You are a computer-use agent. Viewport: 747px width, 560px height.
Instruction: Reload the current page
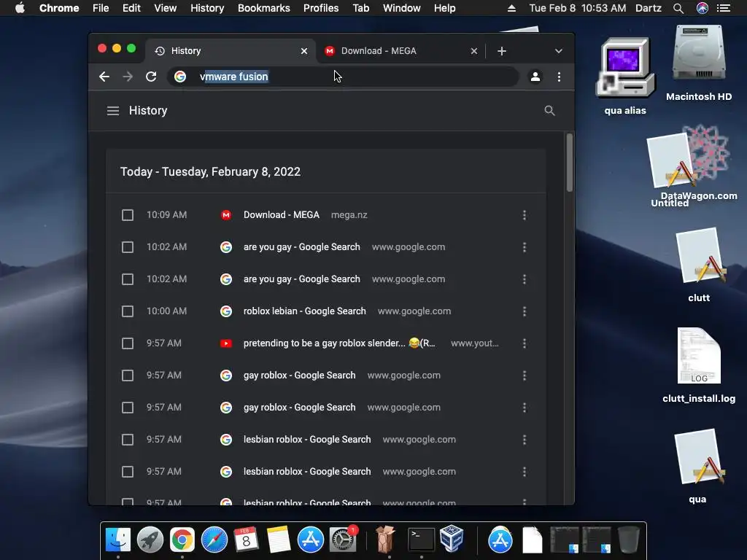151,77
